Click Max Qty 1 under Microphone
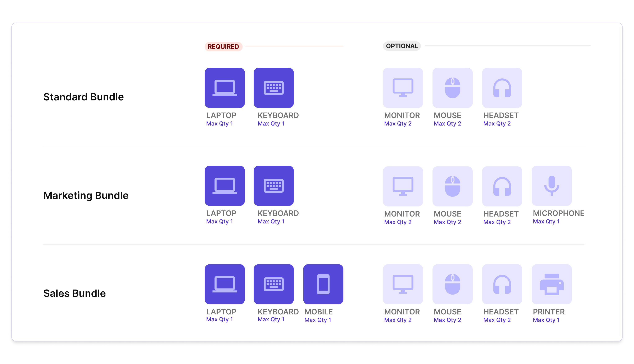Image resolution: width=634 pixels, height=364 pixels. (546, 222)
